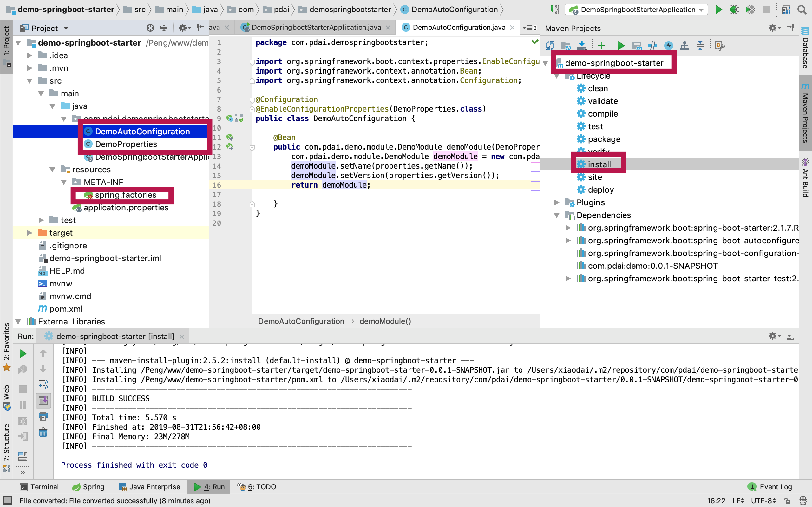812x507 pixels.
Task: Toggle soft-wrap in Run console
Action: pos(43,384)
